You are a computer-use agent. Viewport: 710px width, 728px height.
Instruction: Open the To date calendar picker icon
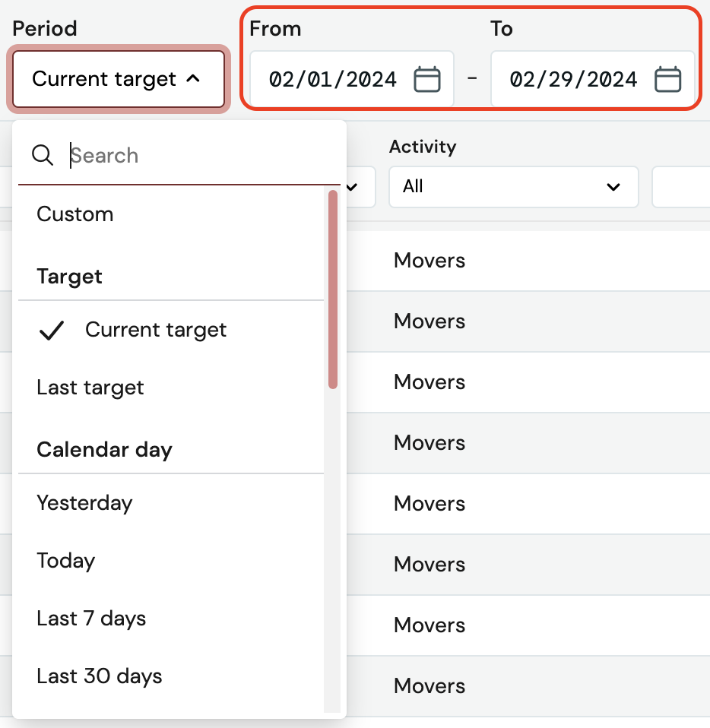click(x=667, y=79)
